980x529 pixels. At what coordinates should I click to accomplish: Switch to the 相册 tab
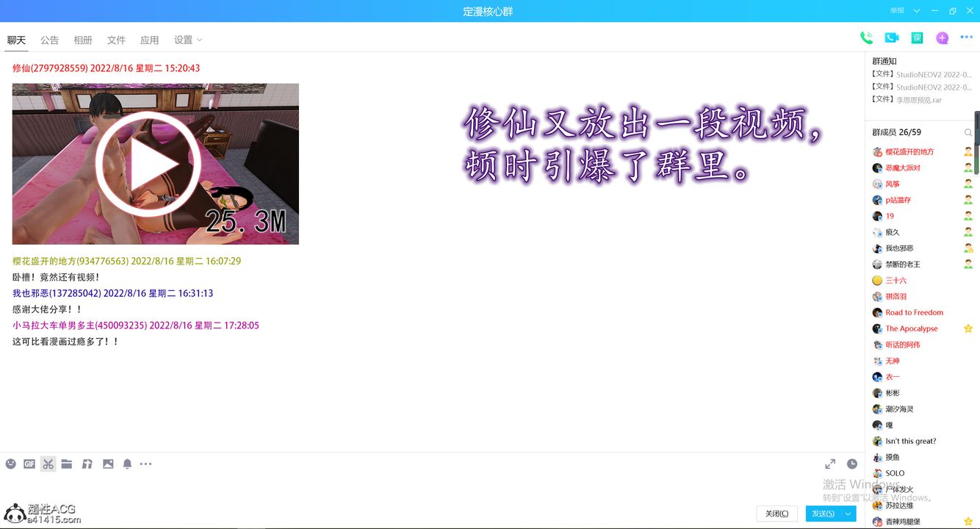[x=83, y=40]
